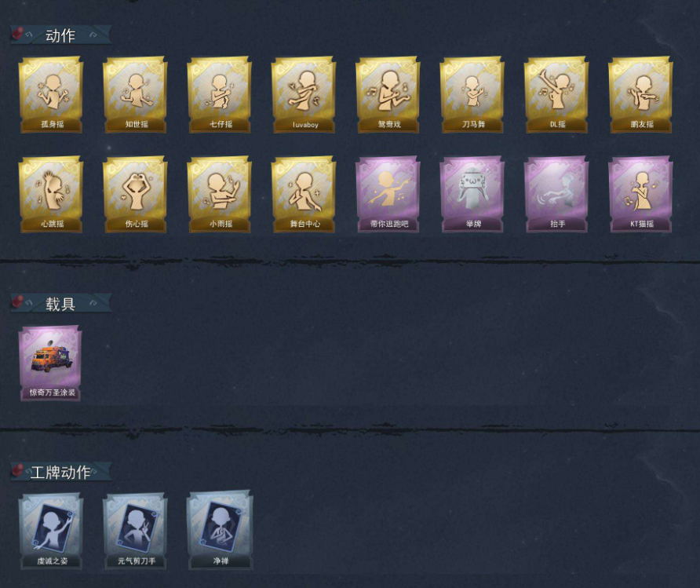The width and height of the screenshot is (700, 588).
Task: Open the 舞台中心 action card
Action: (x=304, y=194)
